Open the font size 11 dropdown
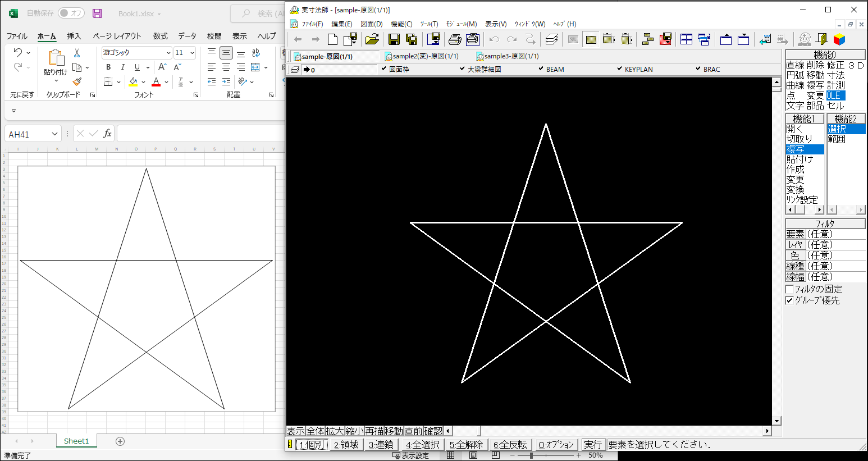This screenshot has width=868, height=461. (x=192, y=53)
